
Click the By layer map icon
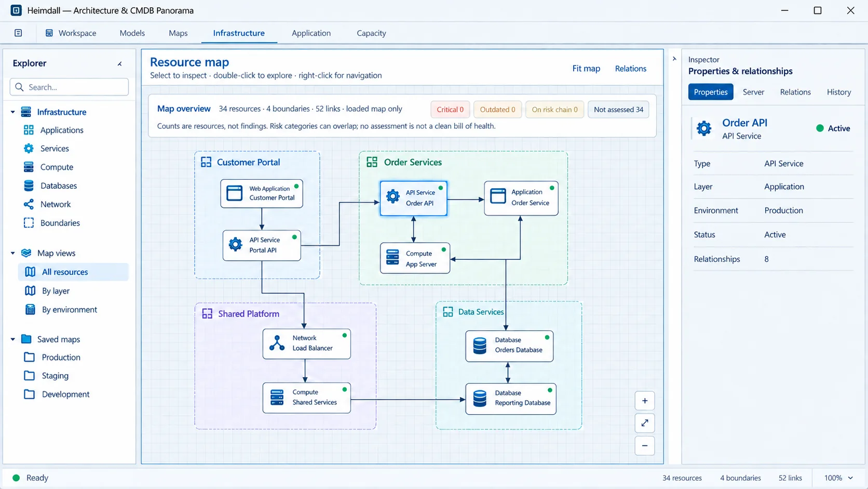(30, 290)
